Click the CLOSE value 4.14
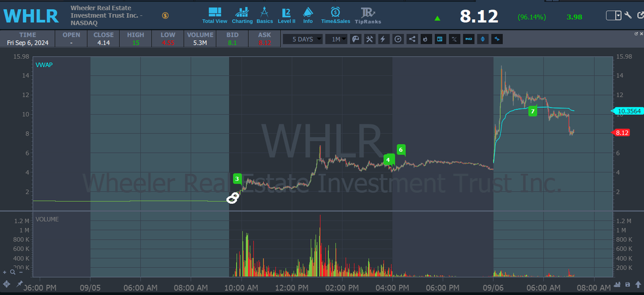Viewport: 644px width, 295px height. 104,42
